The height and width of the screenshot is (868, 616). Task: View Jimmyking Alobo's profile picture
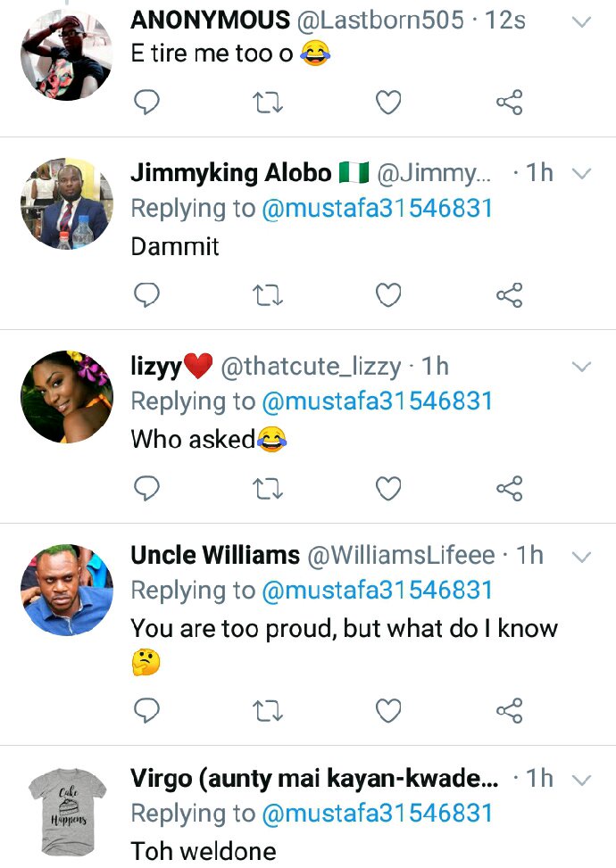click(x=67, y=204)
